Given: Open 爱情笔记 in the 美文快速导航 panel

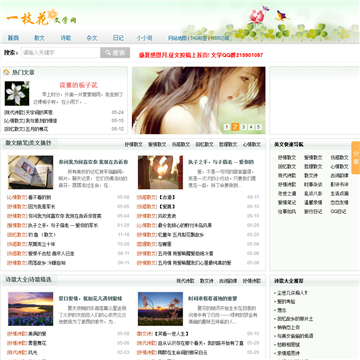Looking at the screenshot, I should [287, 202].
